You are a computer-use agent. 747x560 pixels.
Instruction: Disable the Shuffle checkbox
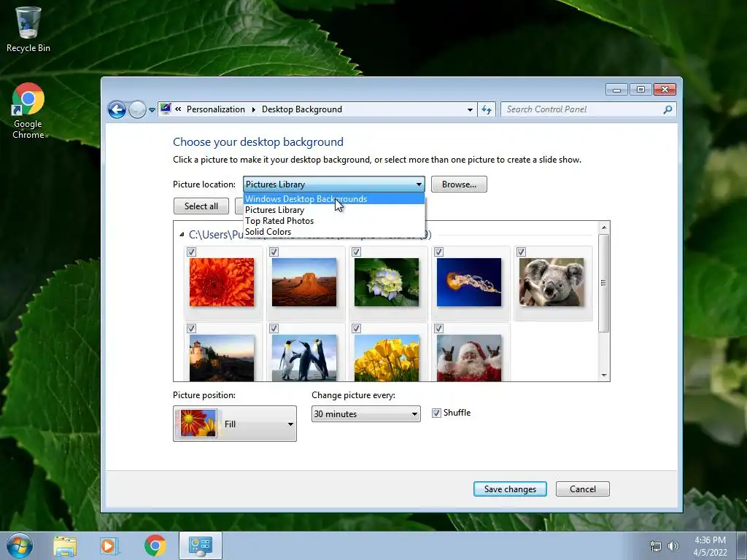(436, 413)
